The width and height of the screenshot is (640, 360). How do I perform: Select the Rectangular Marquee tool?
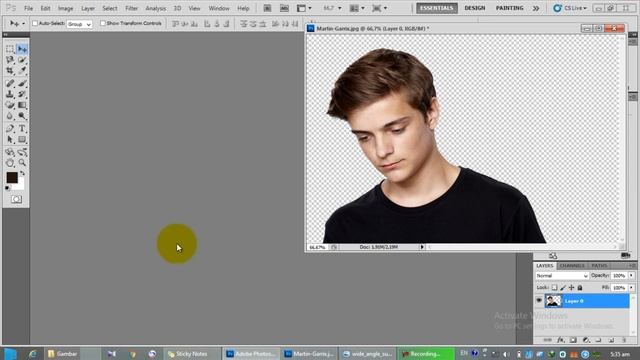pyautogui.click(x=10, y=49)
